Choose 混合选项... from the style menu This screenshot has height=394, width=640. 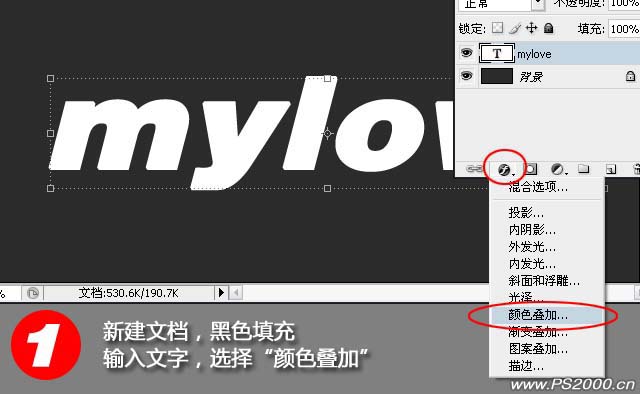[538, 187]
